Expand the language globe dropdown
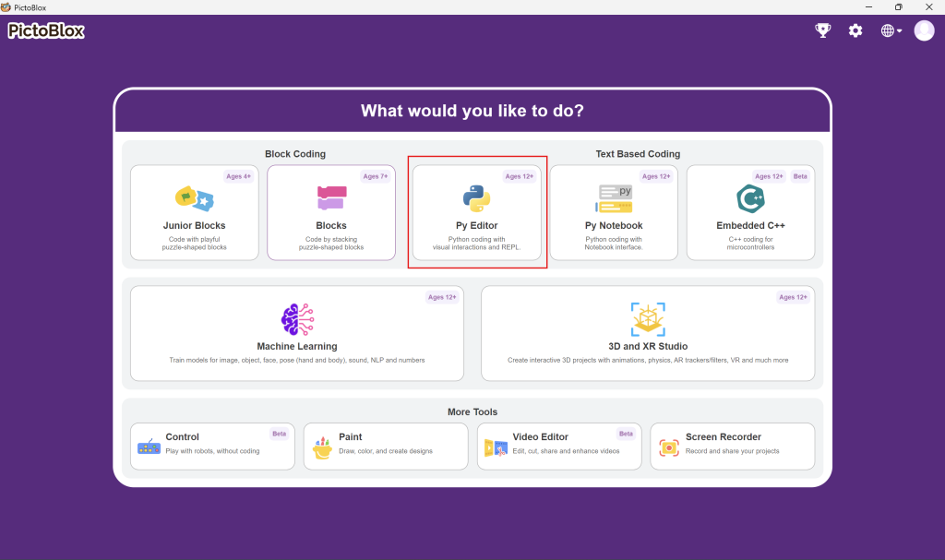945x560 pixels. (x=891, y=30)
